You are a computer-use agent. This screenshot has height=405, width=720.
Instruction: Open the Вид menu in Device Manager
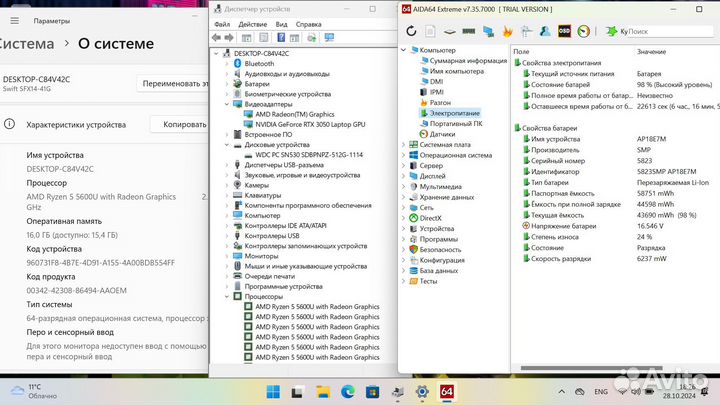[x=281, y=24]
